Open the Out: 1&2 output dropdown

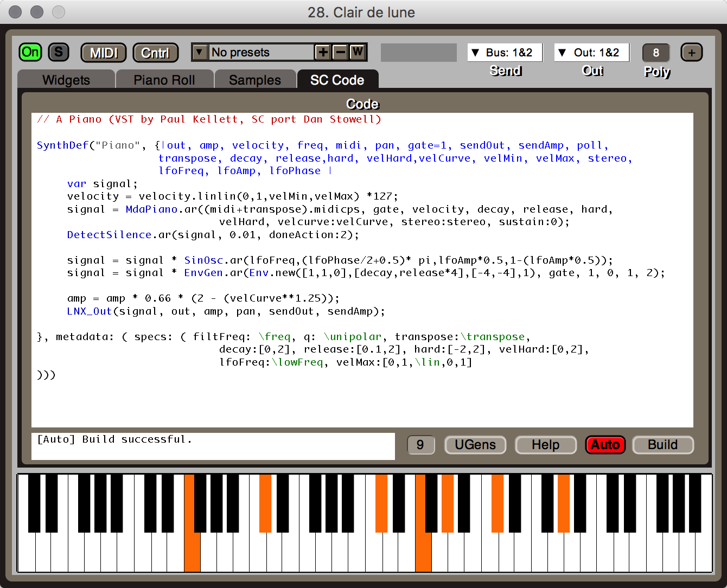point(591,53)
